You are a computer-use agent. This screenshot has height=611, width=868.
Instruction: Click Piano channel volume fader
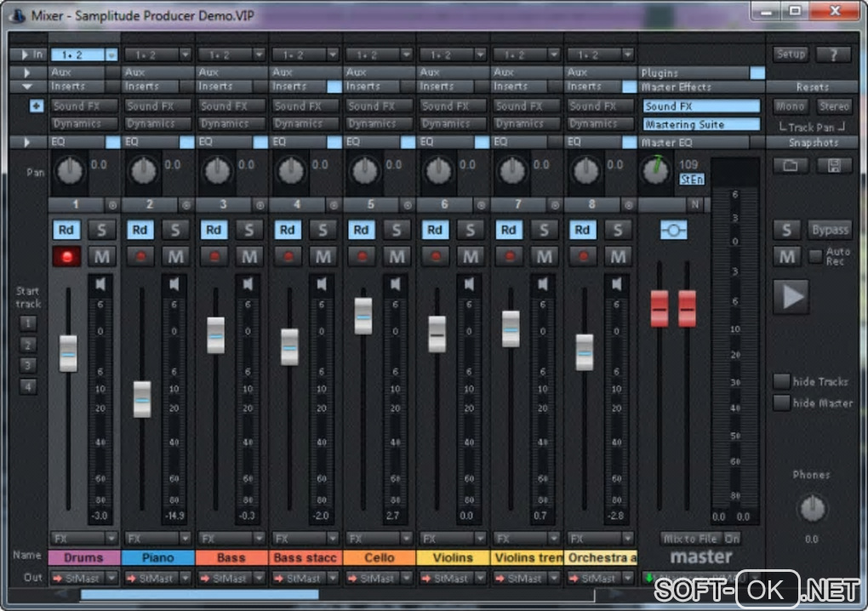[x=142, y=399]
